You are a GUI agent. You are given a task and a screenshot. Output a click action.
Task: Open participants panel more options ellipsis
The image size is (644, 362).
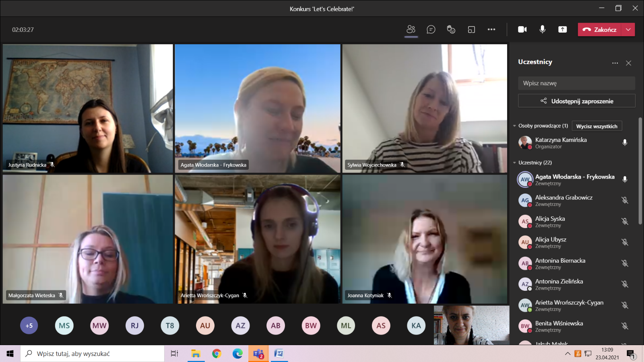(615, 63)
